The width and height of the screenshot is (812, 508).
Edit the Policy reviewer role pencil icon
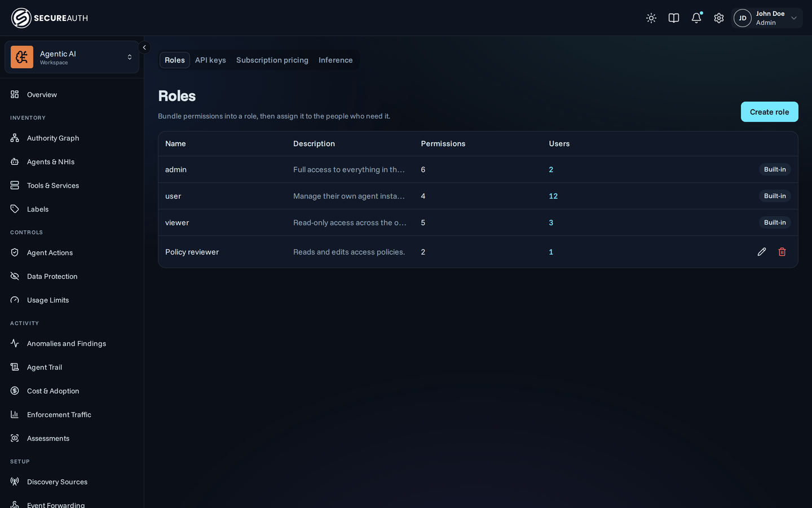point(762,252)
